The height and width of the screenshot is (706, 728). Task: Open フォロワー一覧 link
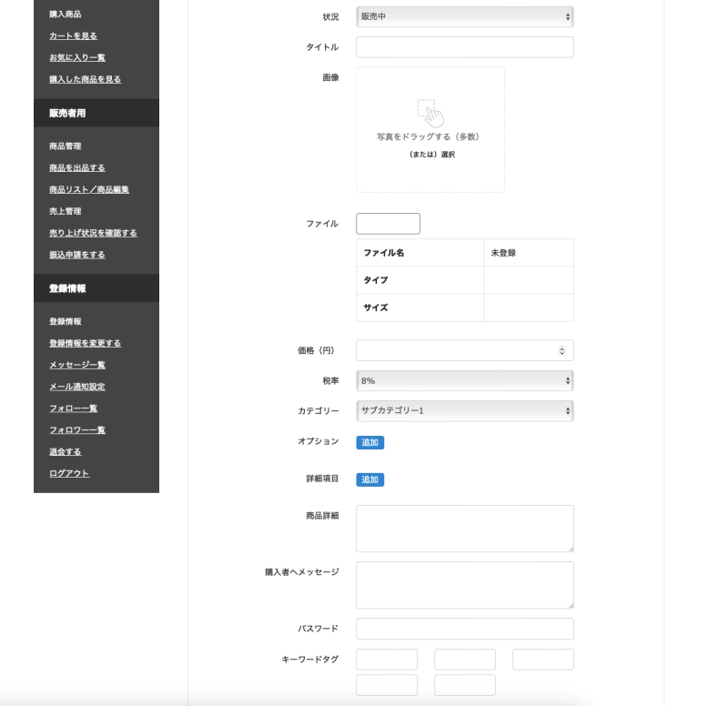[x=77, y=429]
